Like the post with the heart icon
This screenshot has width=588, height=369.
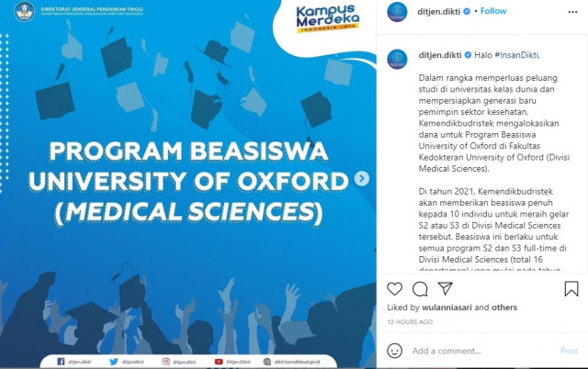point(395,289)
